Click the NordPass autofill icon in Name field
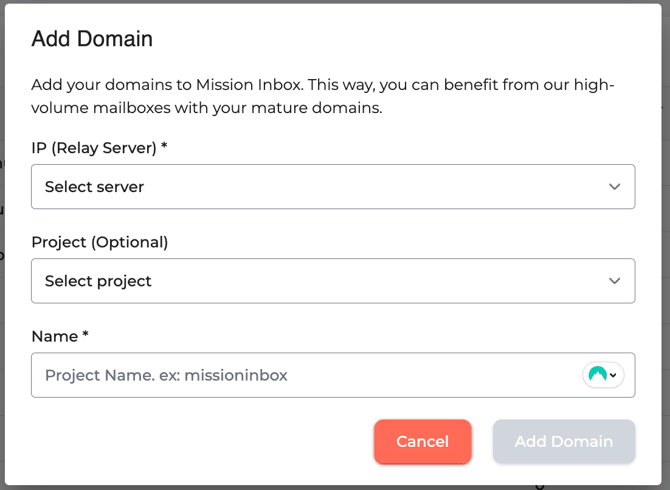 click(x=598, y=375)
